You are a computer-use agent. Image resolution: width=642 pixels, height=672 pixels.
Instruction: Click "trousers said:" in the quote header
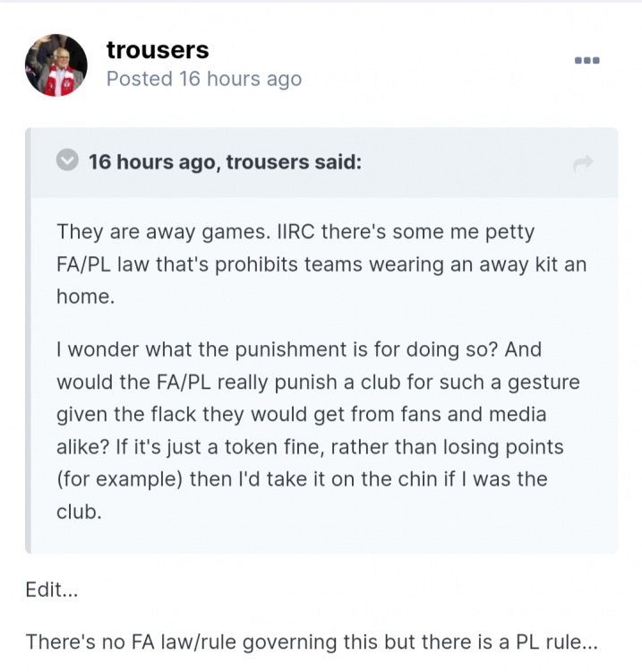(x=294, y=162)
